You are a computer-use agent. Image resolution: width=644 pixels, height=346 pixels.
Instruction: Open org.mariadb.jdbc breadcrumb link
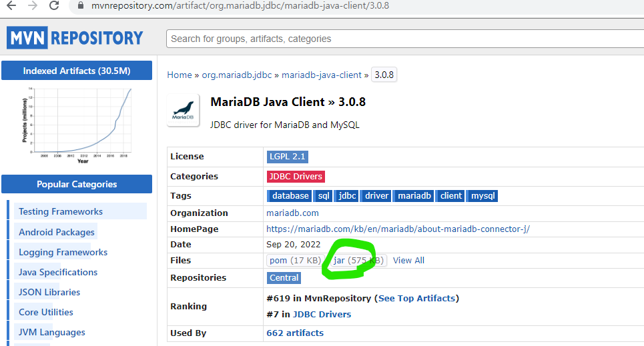tap(236, 75)
